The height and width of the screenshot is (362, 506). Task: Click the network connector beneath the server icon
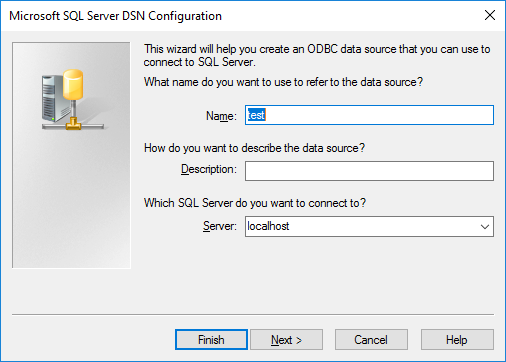pyautogui.click(x=73, y=125)
